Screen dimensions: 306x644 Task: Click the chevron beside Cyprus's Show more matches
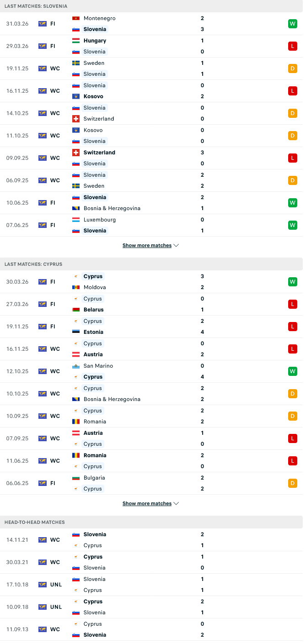pyautogui.click(x=176, y=503)
